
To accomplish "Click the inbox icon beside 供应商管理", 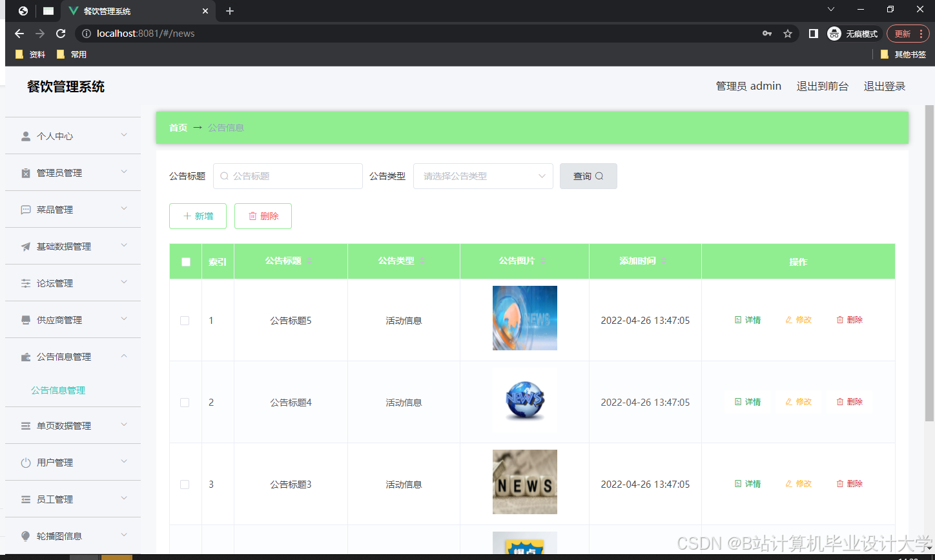I will 26,320.
